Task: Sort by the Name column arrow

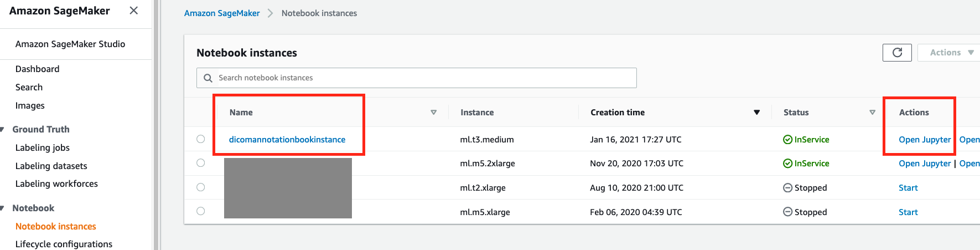Action: tap(433, 113)
